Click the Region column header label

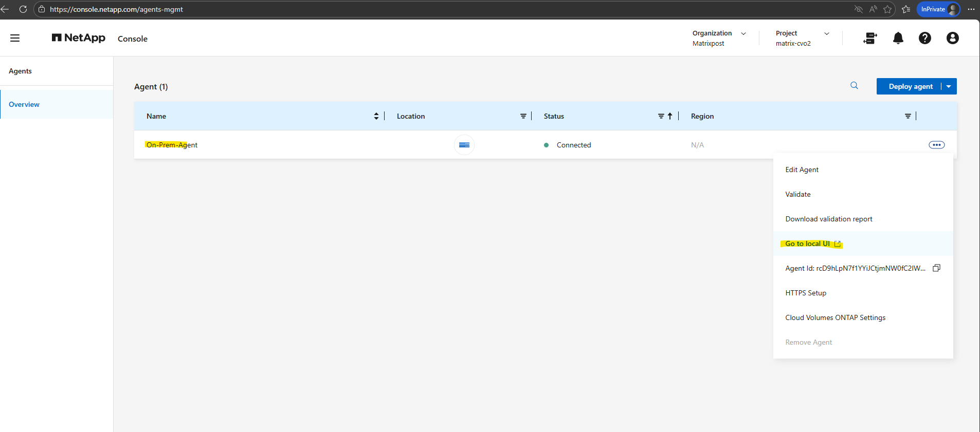702,116
